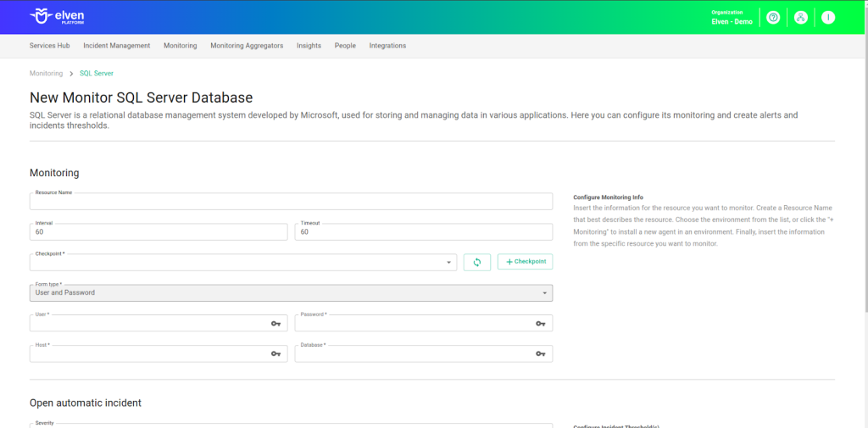Viewport: 868px width, 428px height.
Task: Open the Incident Management menu
Action: pos(117,46)
